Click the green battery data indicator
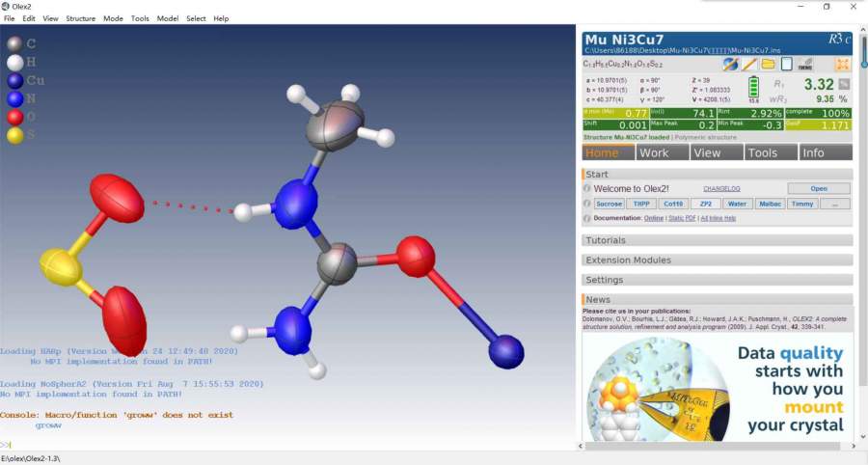The image size is (868, 465). (x=753, y=89)
